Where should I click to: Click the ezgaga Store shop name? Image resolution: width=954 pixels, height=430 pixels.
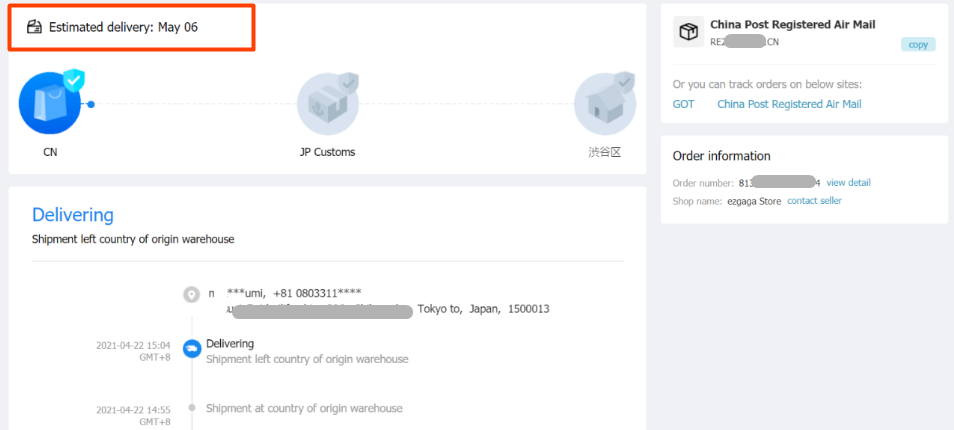(754, 201)
